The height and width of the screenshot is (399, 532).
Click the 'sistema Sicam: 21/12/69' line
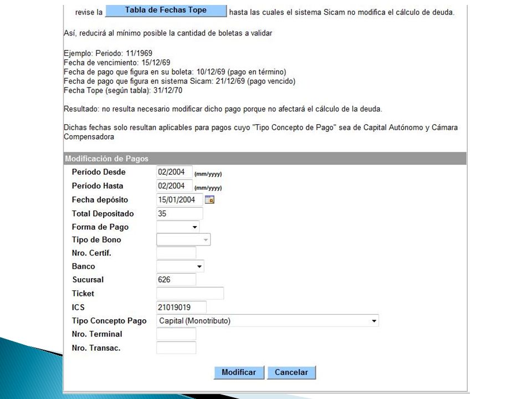(180, 81)
